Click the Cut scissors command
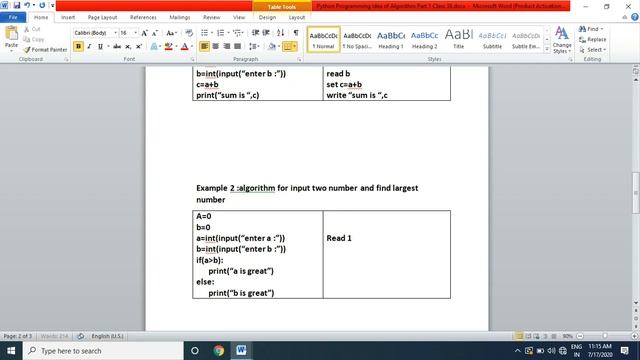The height and width of the screenshot is (360, 640). click(32, 29)
